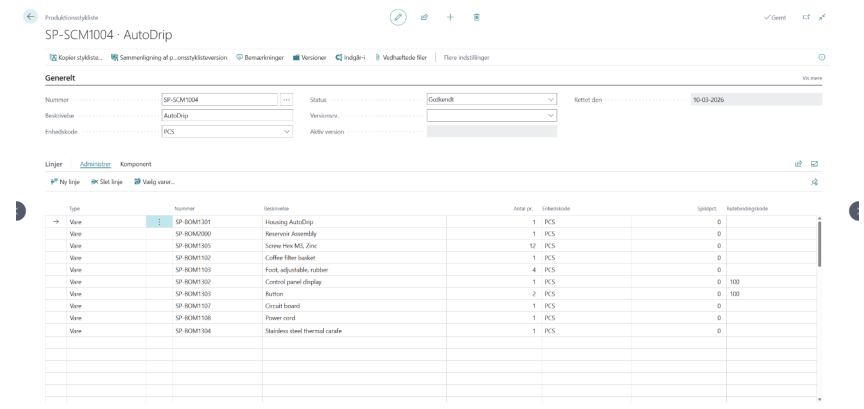This screenshot has height=409, width=864.
Task: Open the Administrer lines menu
Action: click(95, 164)
